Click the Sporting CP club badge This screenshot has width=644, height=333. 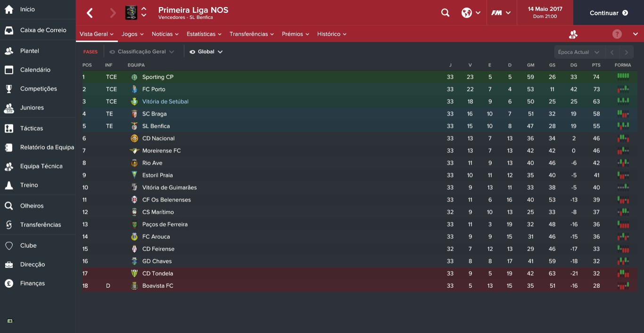(x=134, y=77)
